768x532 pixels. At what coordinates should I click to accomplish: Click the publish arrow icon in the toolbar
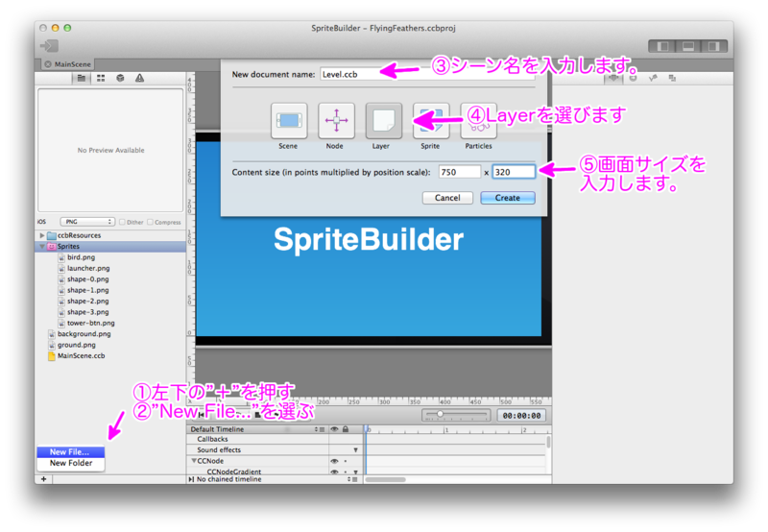pos(49,46)
